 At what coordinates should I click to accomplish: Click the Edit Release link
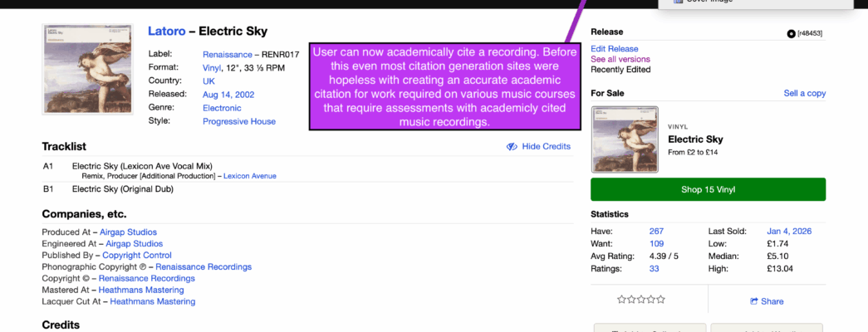point(614,49)
